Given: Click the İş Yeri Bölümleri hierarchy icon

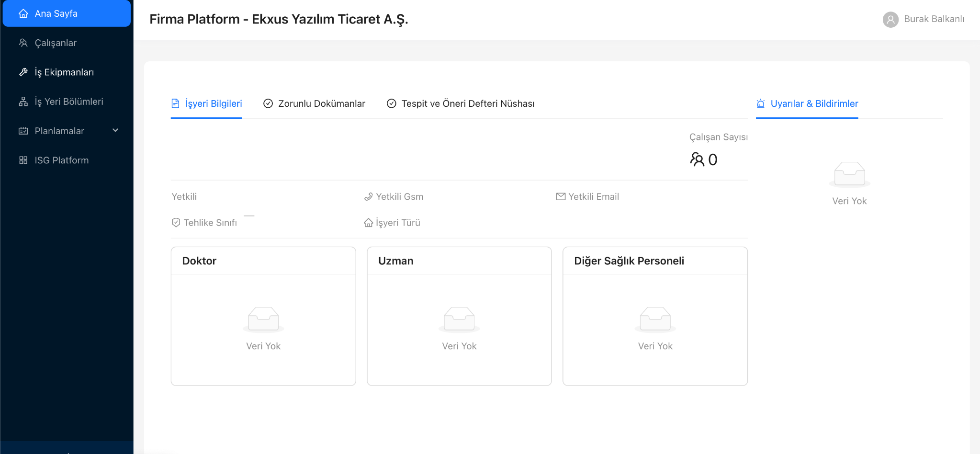Looking at the screenshot, I should pos(23,101).
